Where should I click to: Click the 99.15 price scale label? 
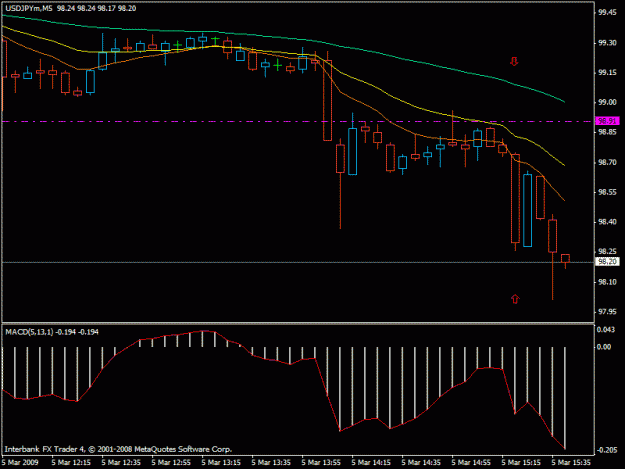point(607,73)
